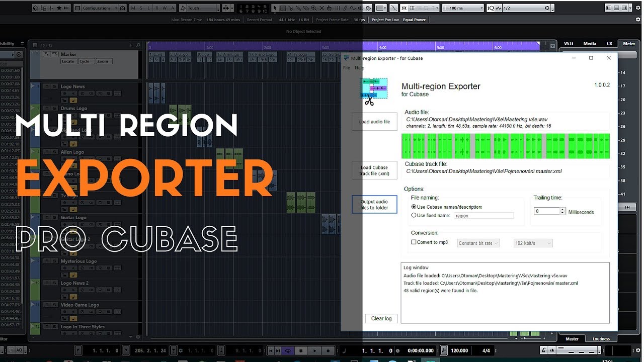
Task: Click 'Output audio files to folder' button
Action: pyautogui.click(x=374, y=205)
